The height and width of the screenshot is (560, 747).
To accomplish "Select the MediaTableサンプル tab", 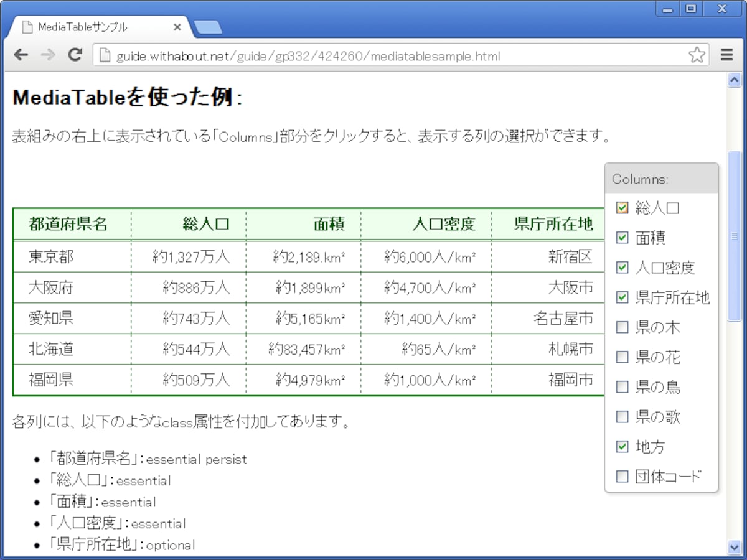I will (x=101, y=27).
